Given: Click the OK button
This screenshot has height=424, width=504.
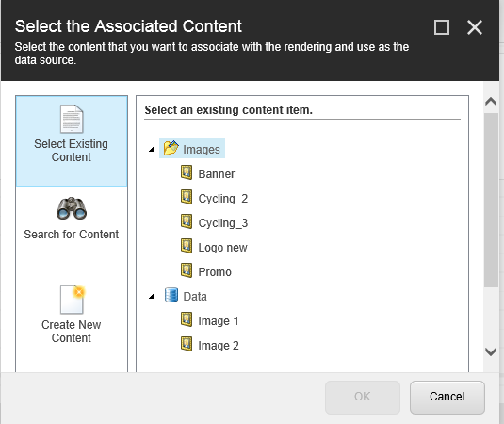Looking at the screenshot, I should [363, 398].
